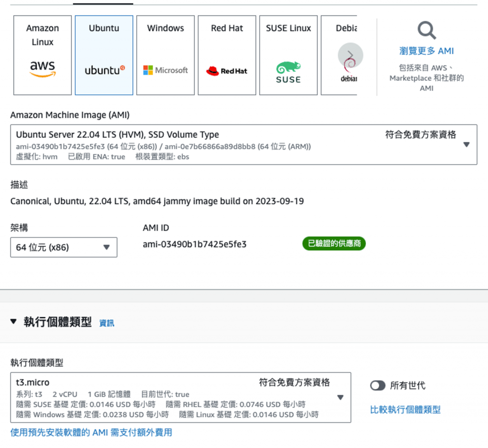Open the 比較執行個體類型 link
This screenshot has height=448, width=488.
[x=405, y=409]
